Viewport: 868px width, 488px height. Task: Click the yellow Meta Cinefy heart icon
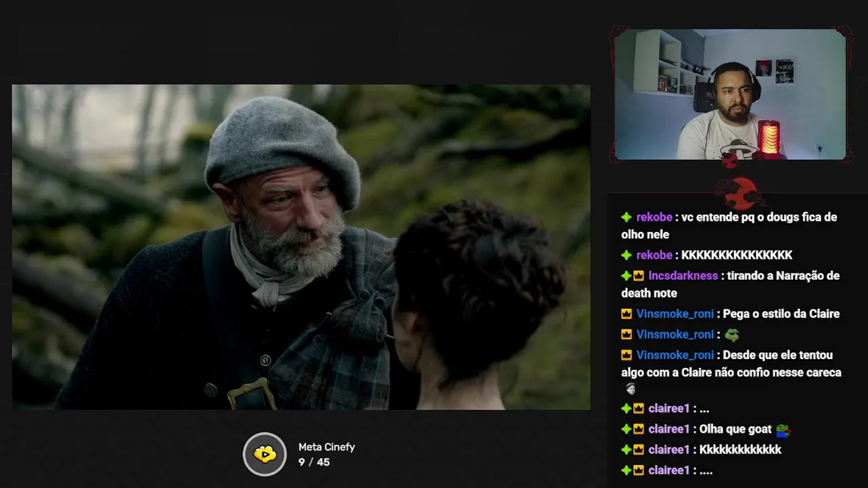(265, 454)
